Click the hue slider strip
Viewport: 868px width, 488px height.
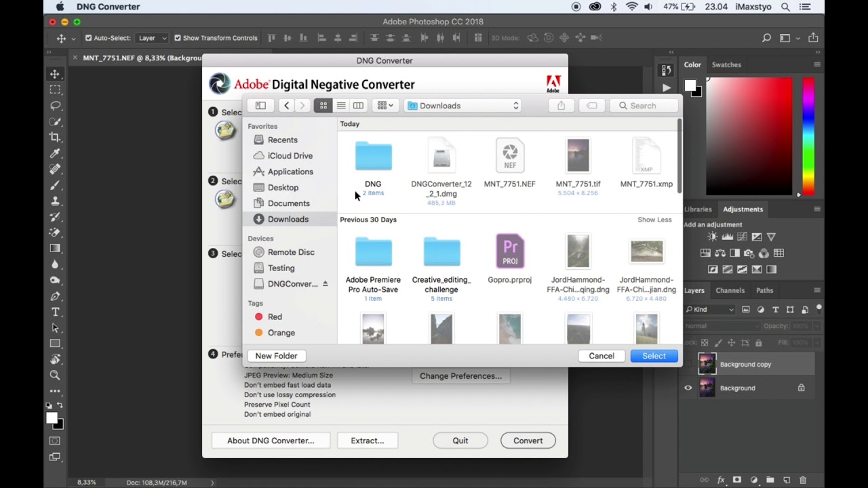(x=808, y=136)
